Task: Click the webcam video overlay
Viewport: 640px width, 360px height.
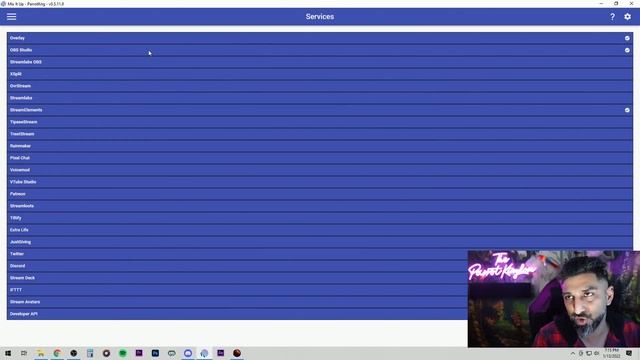Action: [x=554, y=299]
